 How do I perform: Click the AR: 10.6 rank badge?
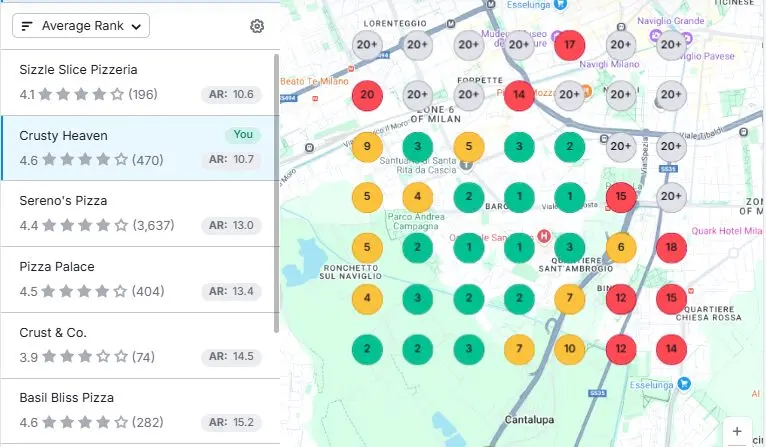pos(230,95)
